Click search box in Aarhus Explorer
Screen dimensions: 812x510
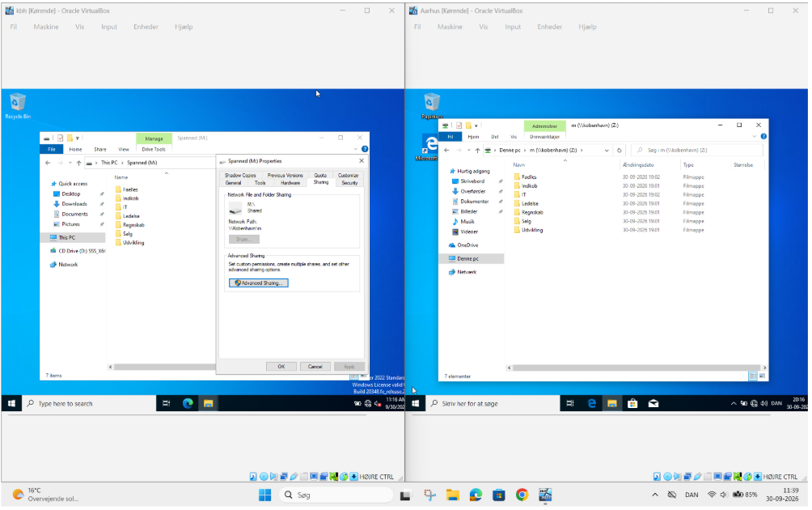[x=697, y=151]
